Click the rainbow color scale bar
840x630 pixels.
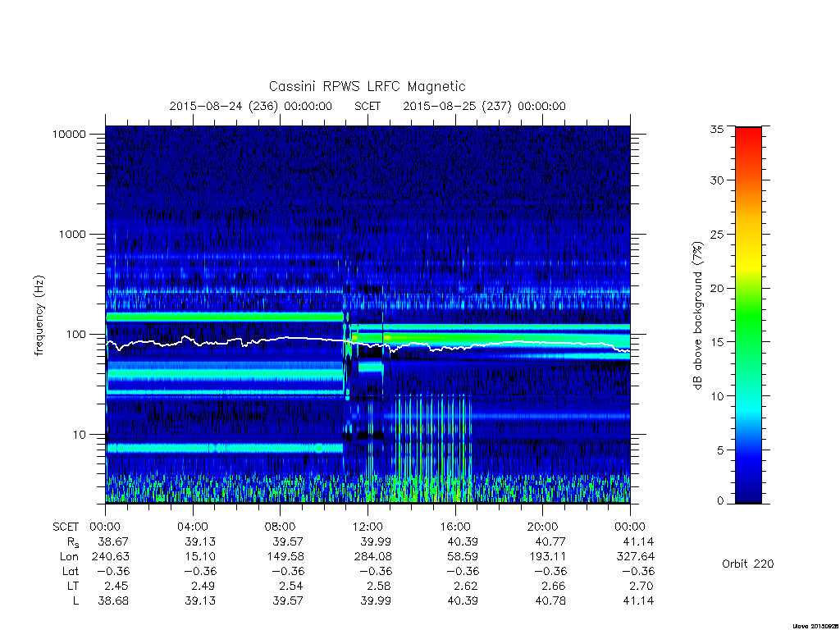pos(748,315)
